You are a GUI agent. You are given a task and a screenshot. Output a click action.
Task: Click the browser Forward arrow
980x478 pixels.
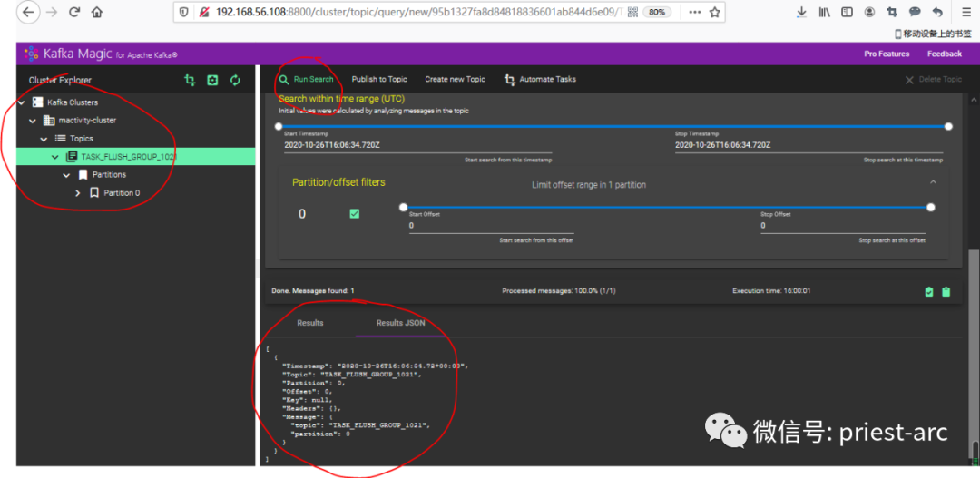(x=54, y=12)
